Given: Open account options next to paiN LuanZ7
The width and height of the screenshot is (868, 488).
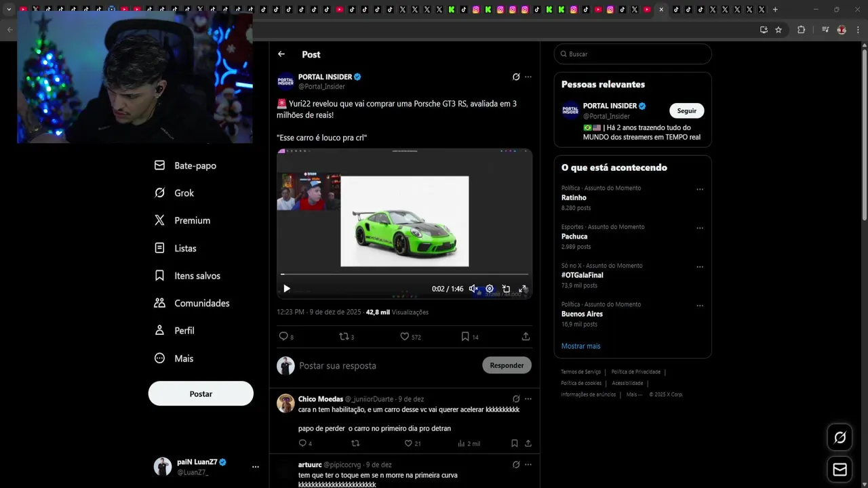Looking at the screenshot, I should click(x=255, y=467).
